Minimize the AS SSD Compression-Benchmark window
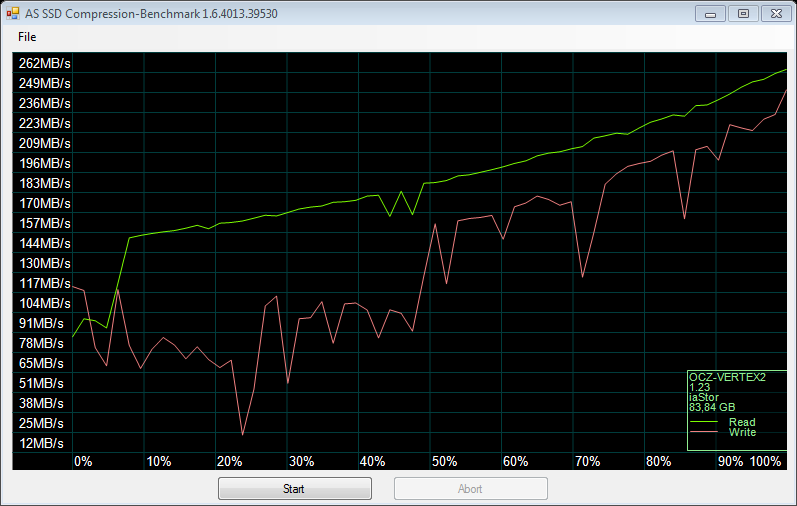 [x=710, y=13]
